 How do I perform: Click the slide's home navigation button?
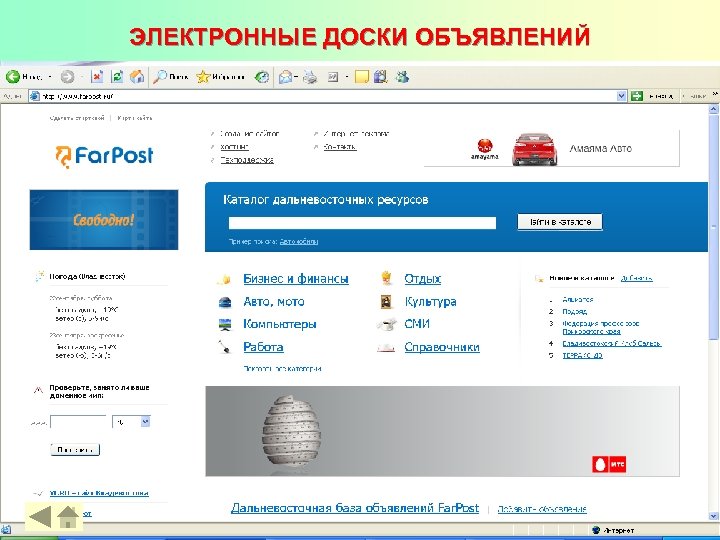point(68,517)
